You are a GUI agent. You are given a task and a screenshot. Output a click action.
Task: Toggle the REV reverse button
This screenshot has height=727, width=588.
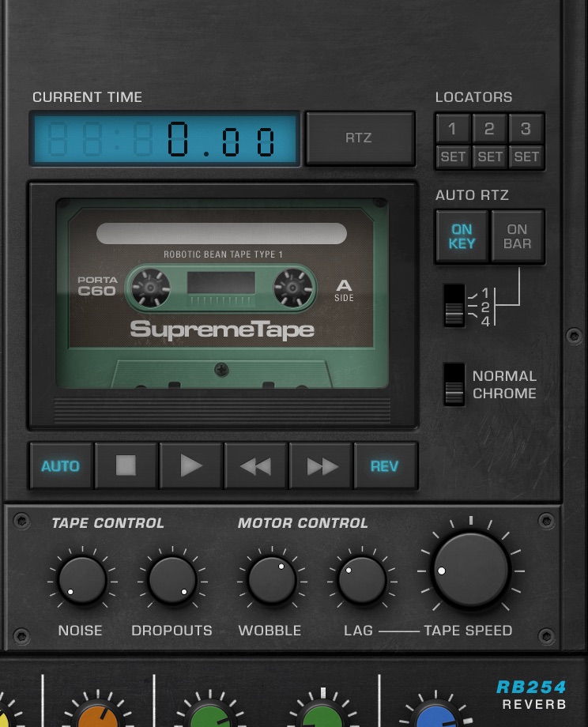pyautogui.click(x=385, y=466)
